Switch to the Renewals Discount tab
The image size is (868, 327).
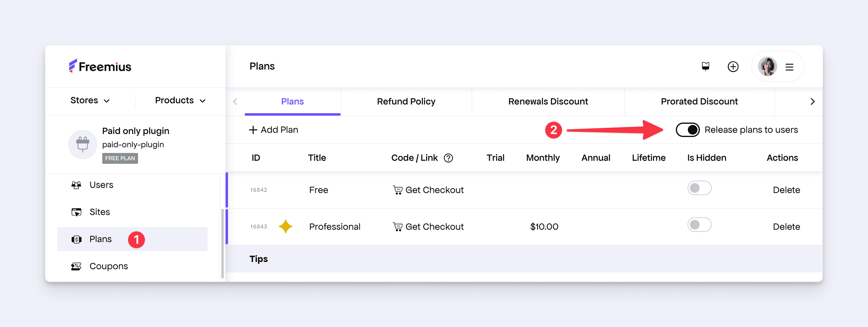click(548, 101)
